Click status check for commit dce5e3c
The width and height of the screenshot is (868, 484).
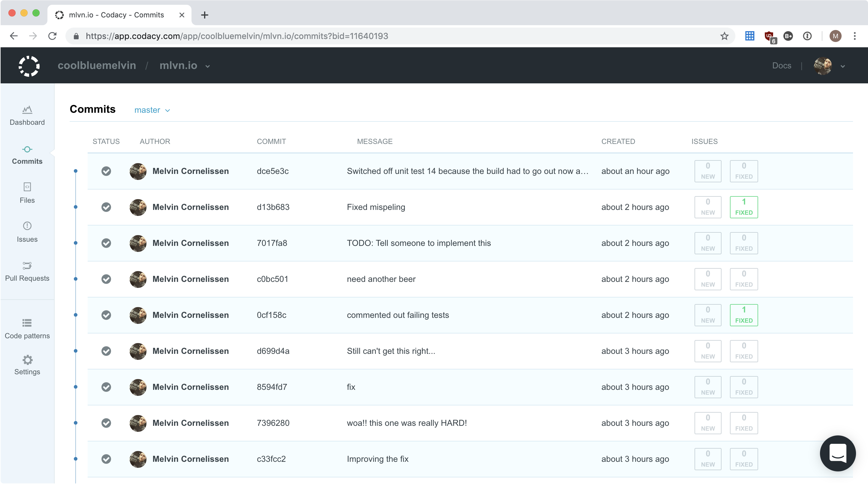(106, 171)
